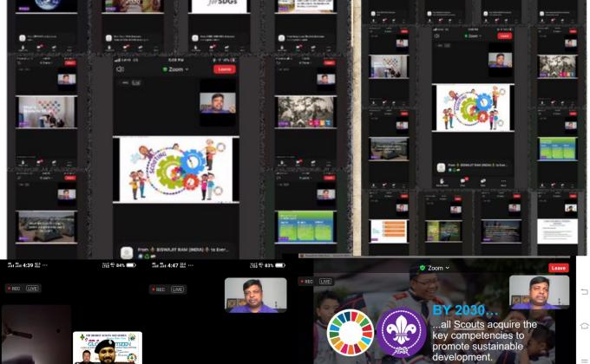Select the presenter video above the gears illustration
The width and height of the screenshot is (590, 364).
tap(217, 103)
